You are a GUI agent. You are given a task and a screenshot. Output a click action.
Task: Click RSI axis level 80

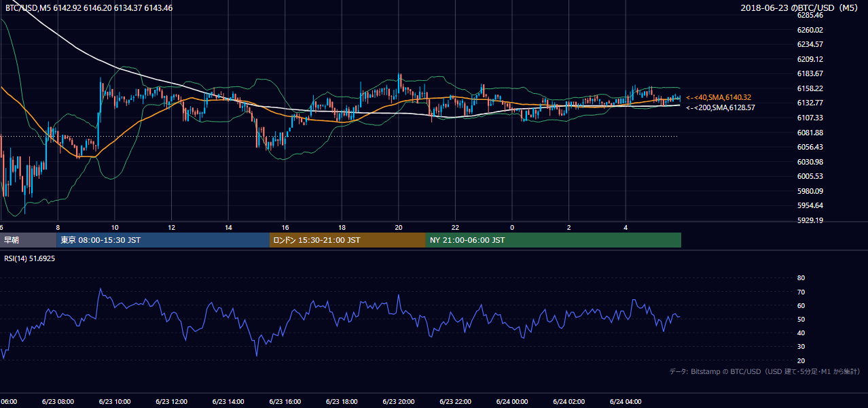[801, 278]
